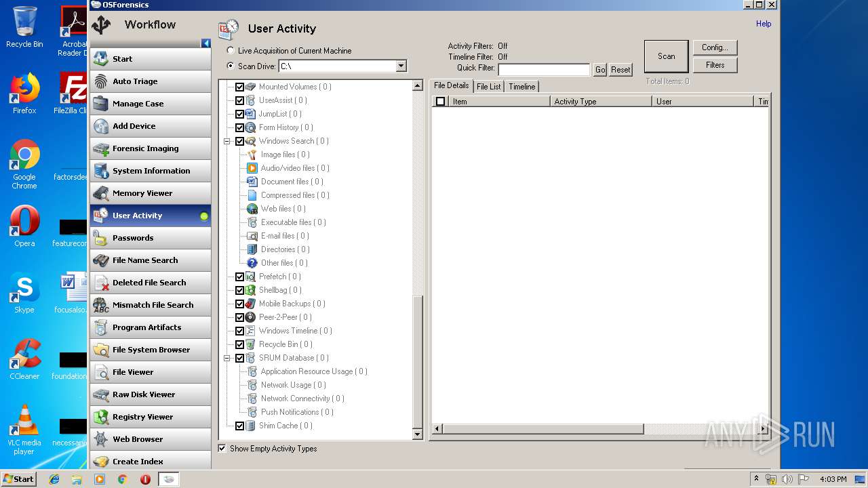Select Application Resource Usage item
Viewport: 868px width, 488px height.
click(x=314, y=371)
